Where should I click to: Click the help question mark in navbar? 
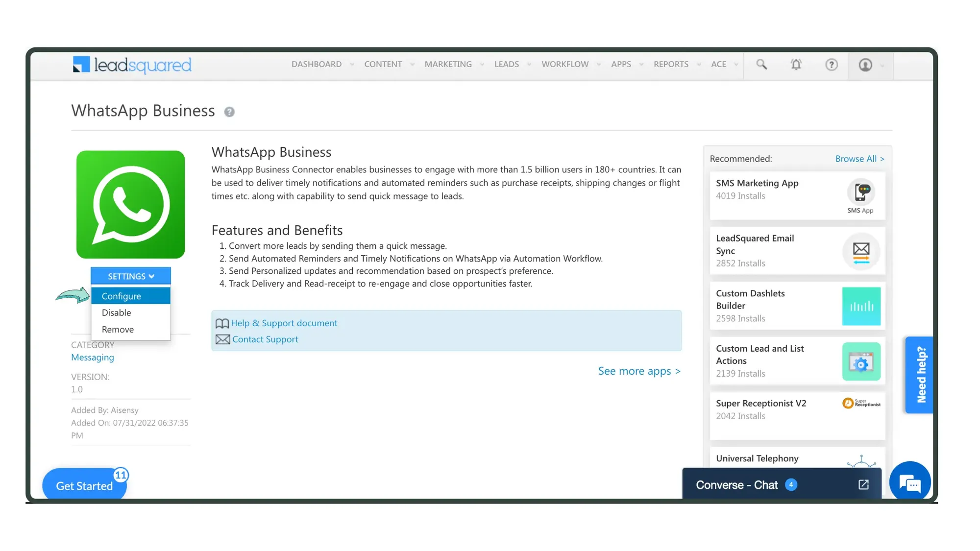pyautogui.click(x=831, y=64)
